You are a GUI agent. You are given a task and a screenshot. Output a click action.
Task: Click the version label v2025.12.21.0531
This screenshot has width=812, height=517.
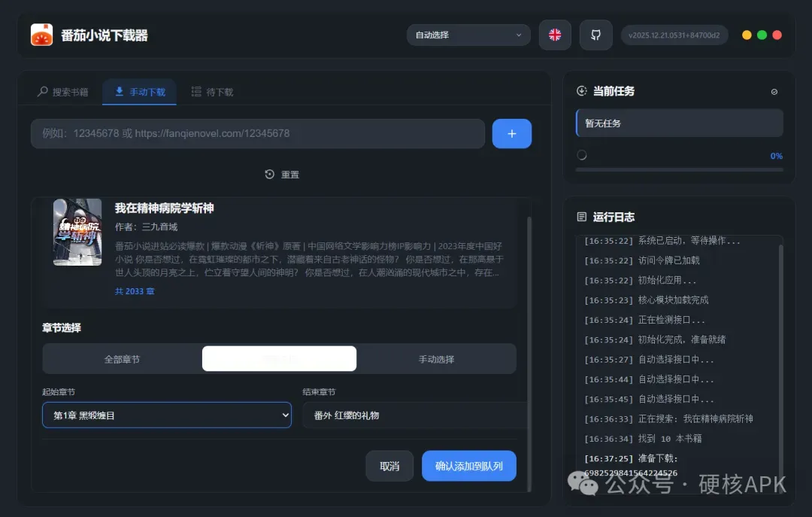pos(674,35)
